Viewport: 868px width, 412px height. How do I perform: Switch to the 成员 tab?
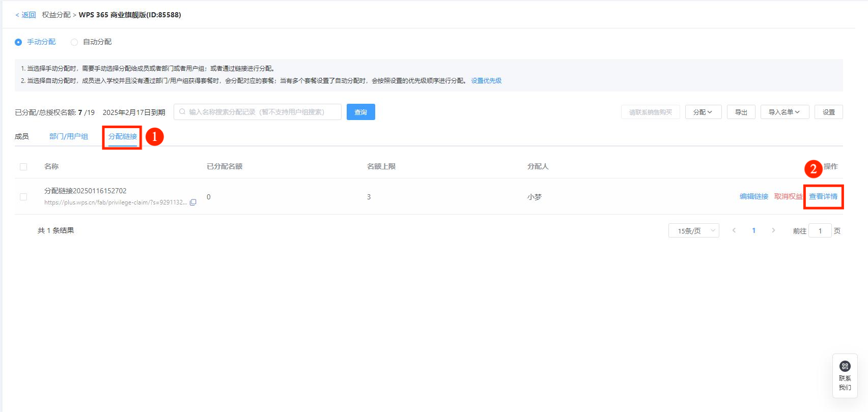click(22, 136)
